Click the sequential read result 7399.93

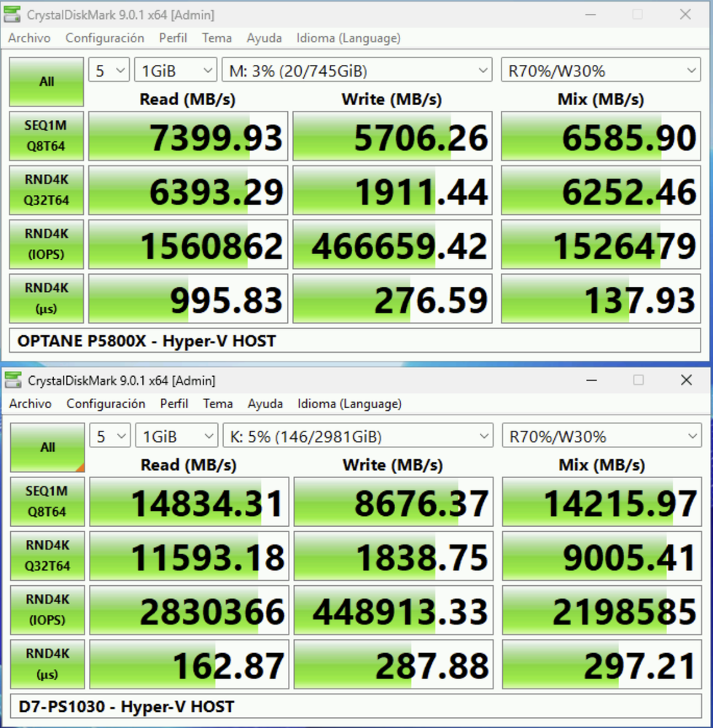[x=188, y=136]
